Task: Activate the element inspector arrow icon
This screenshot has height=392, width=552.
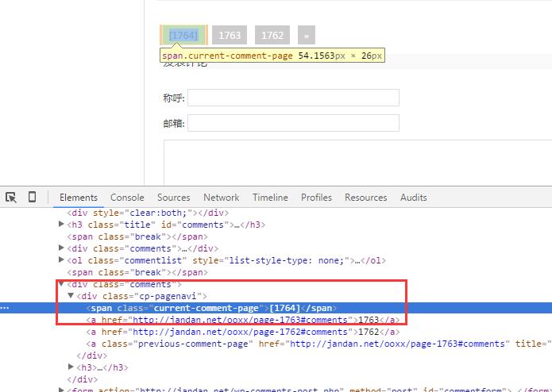Action: (x=11, y=198)
